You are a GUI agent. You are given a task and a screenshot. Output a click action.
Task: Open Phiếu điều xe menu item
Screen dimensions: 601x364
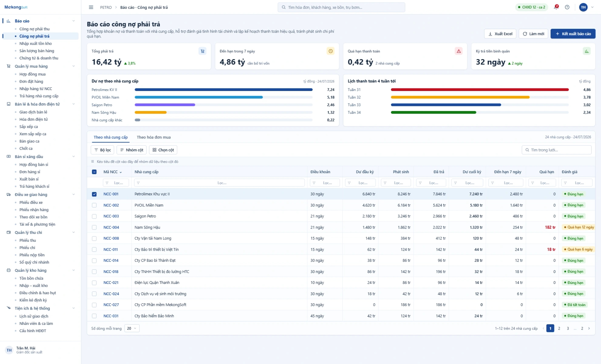pyautogui.click(x=31, y=203)
